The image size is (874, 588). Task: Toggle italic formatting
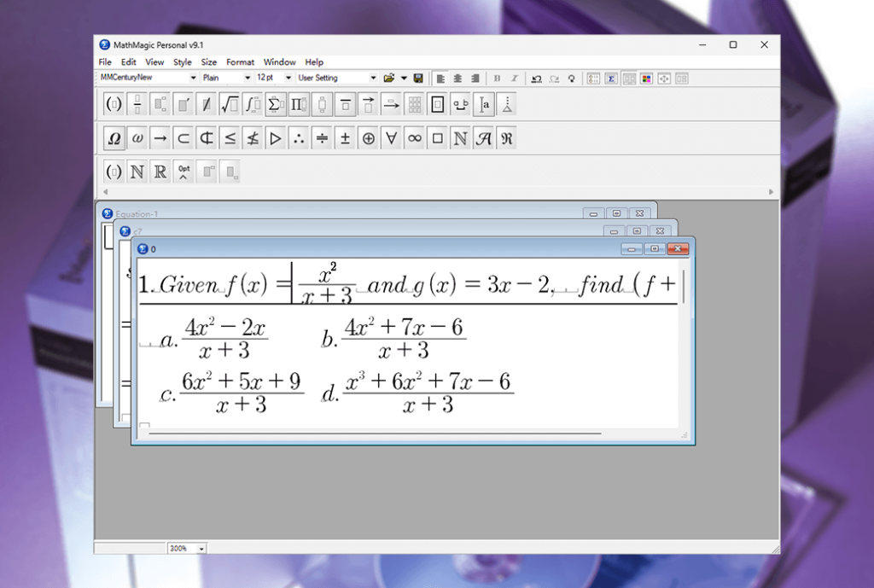coord(515,79)
